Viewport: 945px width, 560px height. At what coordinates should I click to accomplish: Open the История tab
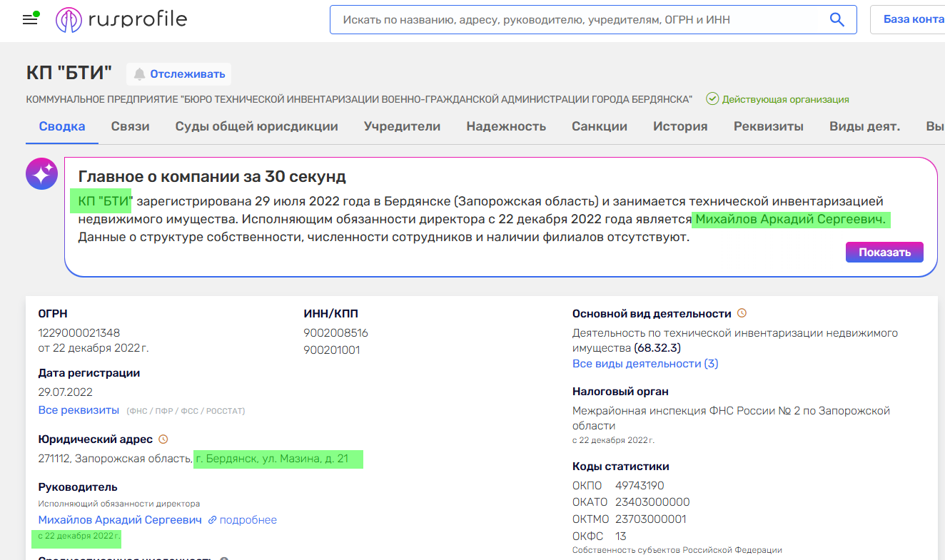(x=679, y=126)
